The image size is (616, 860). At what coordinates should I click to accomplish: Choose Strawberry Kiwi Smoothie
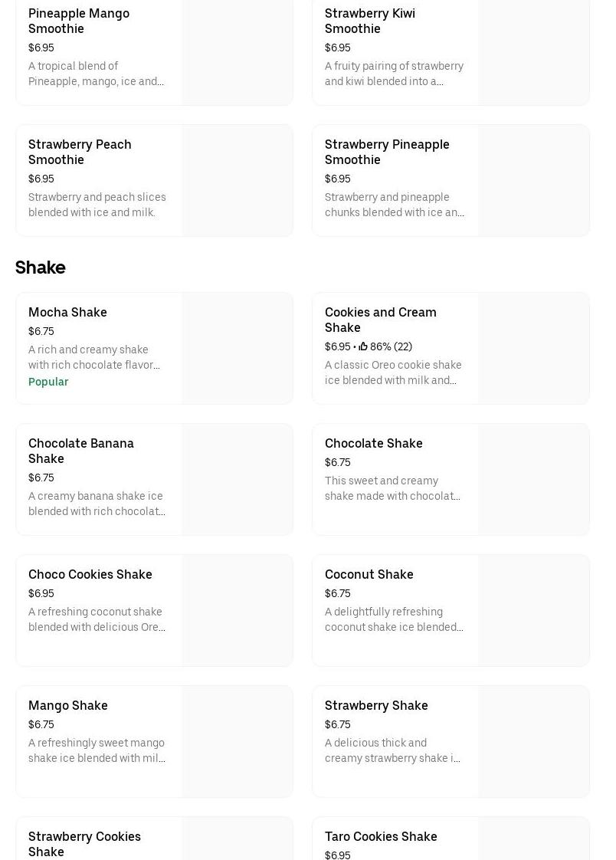[369, 21]
